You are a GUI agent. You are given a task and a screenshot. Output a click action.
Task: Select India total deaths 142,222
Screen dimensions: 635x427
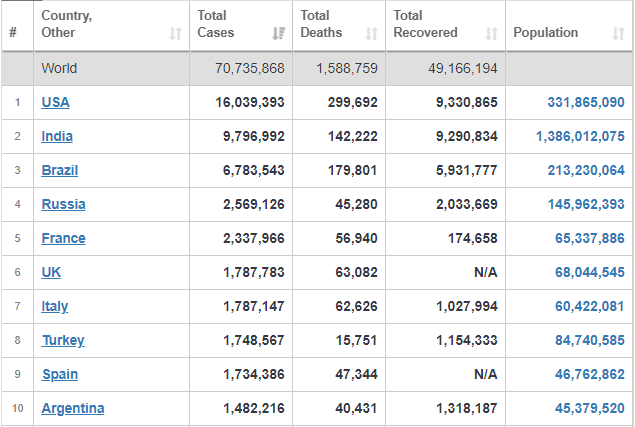tap(352, 136)
